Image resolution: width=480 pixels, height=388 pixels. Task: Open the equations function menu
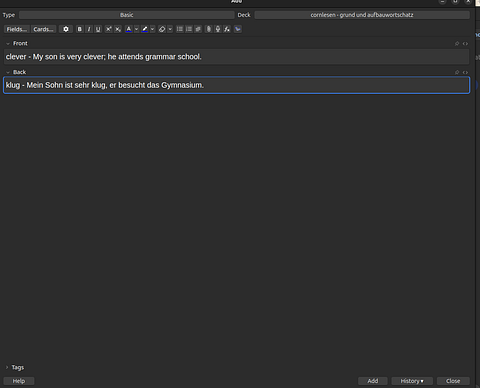click(227, 29)
